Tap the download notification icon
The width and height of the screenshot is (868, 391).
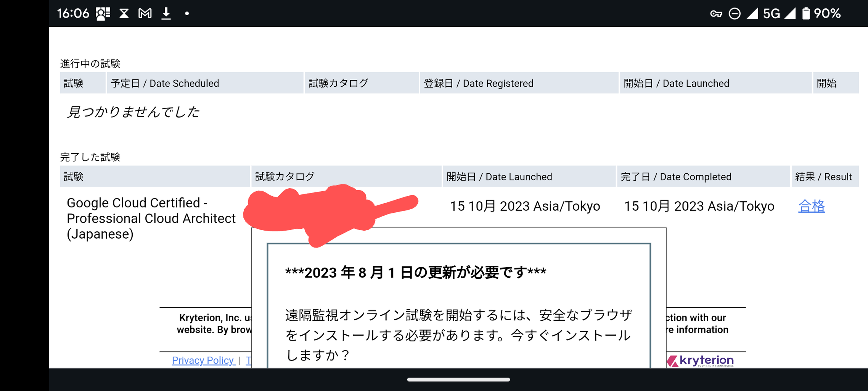coord(166,14)
